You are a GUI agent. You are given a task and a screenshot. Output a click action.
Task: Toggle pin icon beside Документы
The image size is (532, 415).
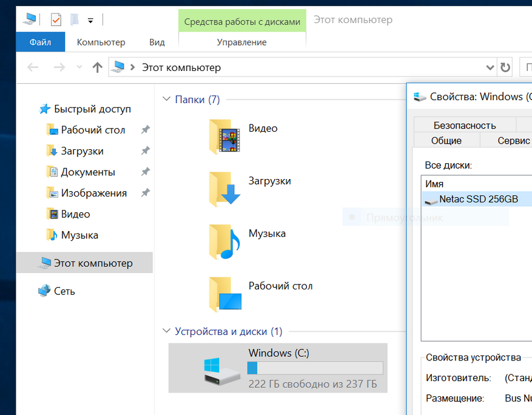(145, 172)
